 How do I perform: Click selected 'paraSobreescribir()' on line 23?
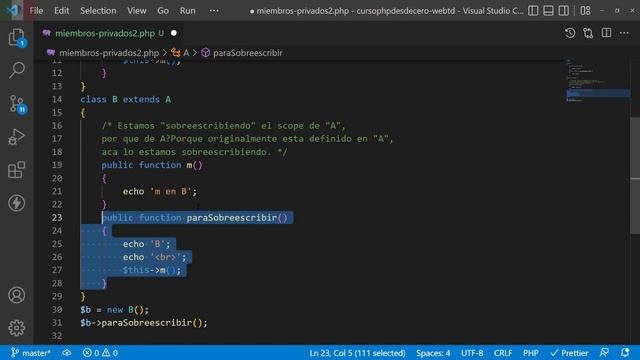237,218
